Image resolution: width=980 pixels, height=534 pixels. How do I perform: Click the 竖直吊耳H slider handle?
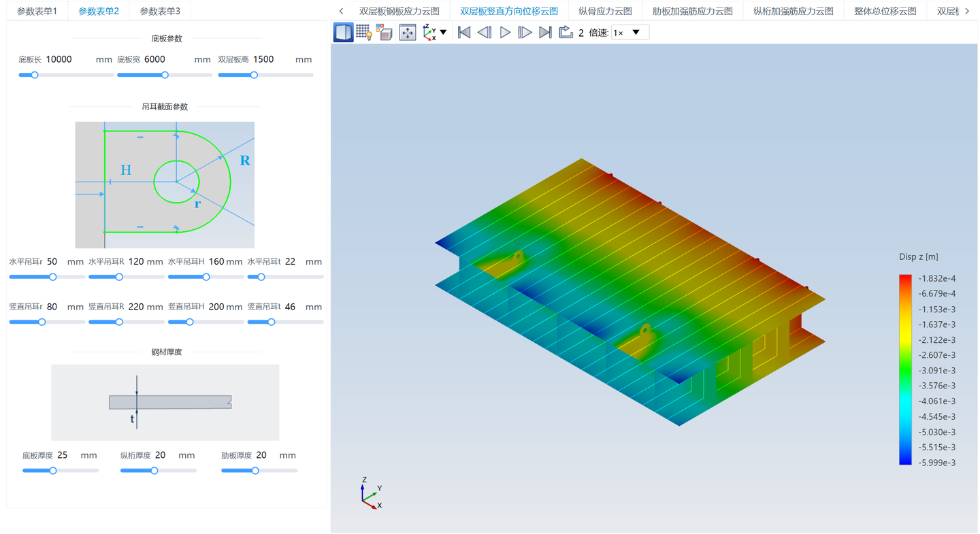click(x=190, y=322)
